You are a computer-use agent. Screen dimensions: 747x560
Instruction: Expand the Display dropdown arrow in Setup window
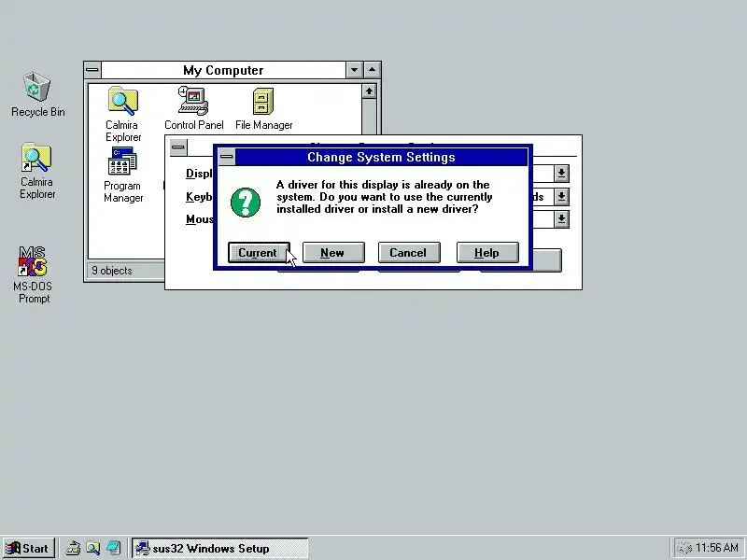tap(562, 174)
